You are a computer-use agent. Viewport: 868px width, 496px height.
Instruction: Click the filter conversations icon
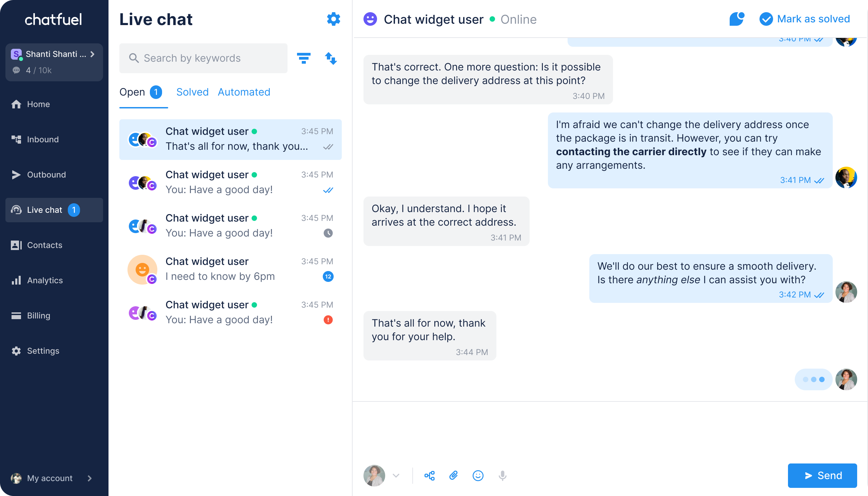304,58
